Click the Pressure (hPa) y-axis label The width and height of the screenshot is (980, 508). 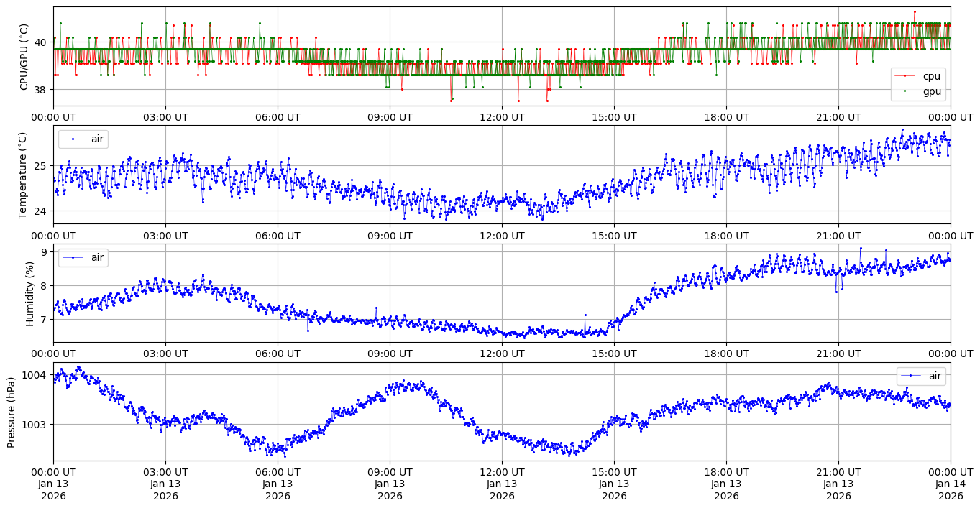[12, 411]
